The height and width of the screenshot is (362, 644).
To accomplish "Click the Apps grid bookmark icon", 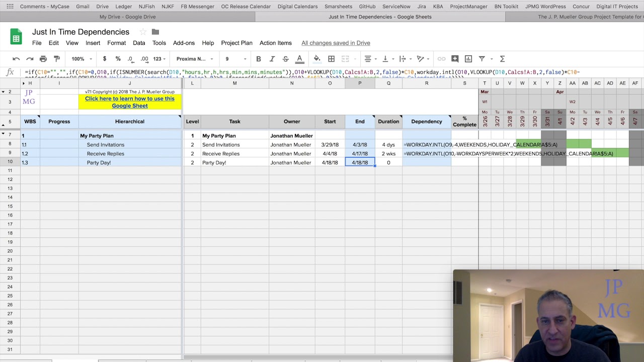I will coord(10,7).
